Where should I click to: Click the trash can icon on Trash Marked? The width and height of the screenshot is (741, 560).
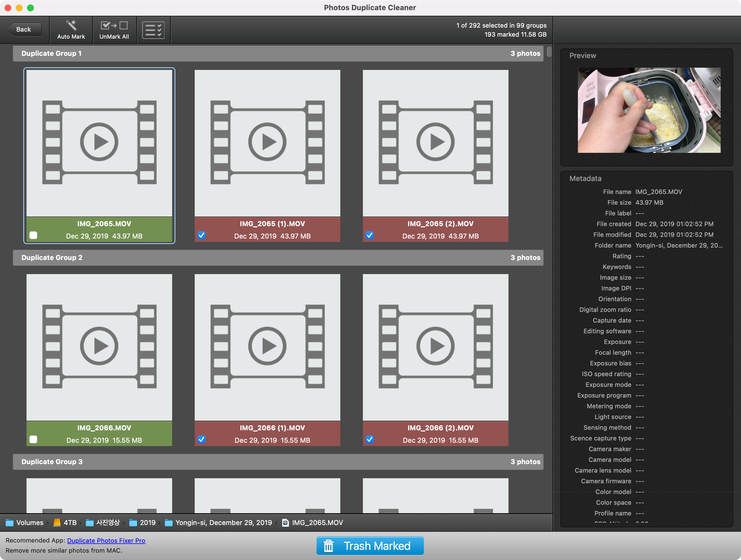pyautogui.click(x=328, y=546)
